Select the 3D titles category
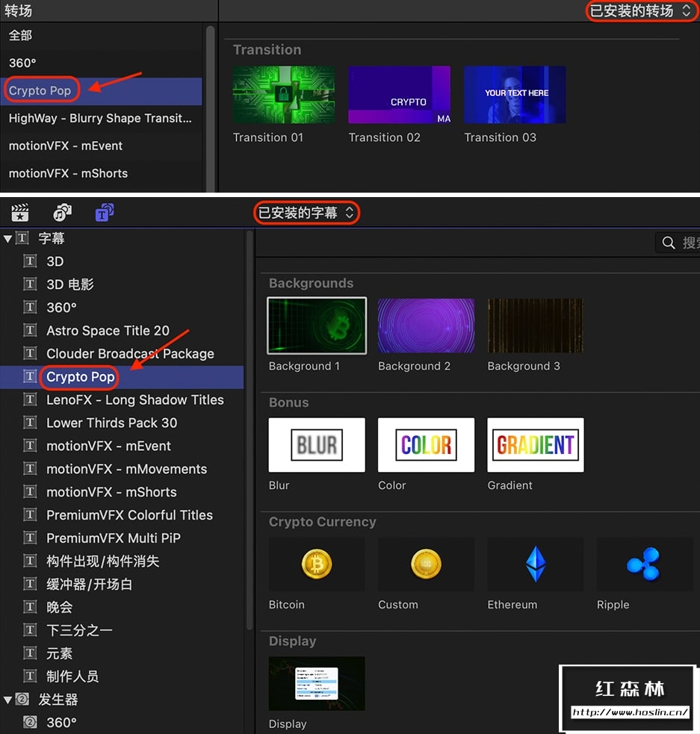This screenshot has height=734, width=700. [x=122, y=261]
